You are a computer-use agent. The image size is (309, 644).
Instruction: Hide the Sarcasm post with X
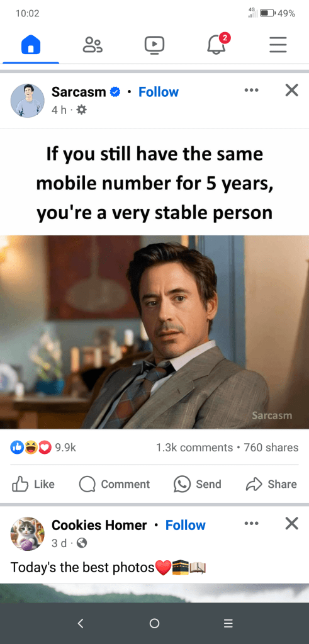(x=292, y=90)
